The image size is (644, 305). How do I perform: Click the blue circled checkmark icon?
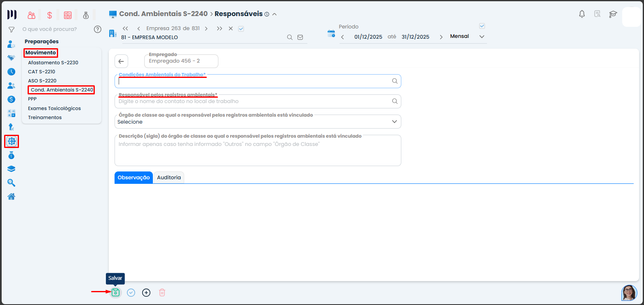point(131,293)
